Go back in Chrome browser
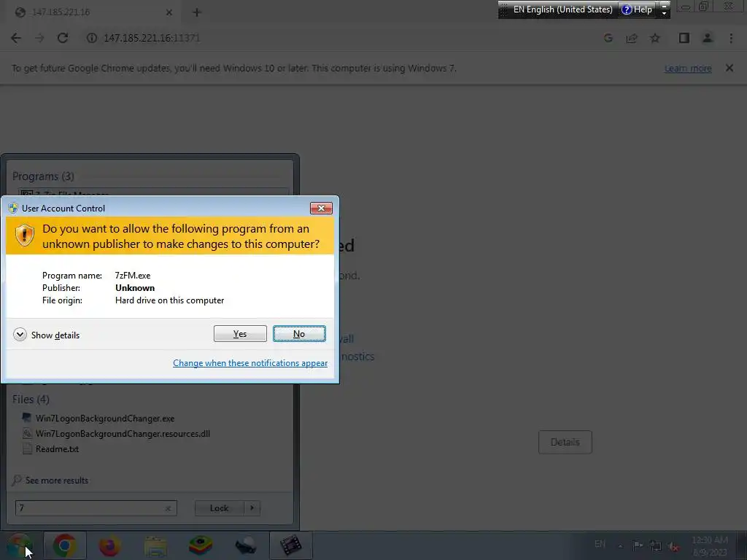The width and height of the screenshot is (747, 560). [16, 38]
